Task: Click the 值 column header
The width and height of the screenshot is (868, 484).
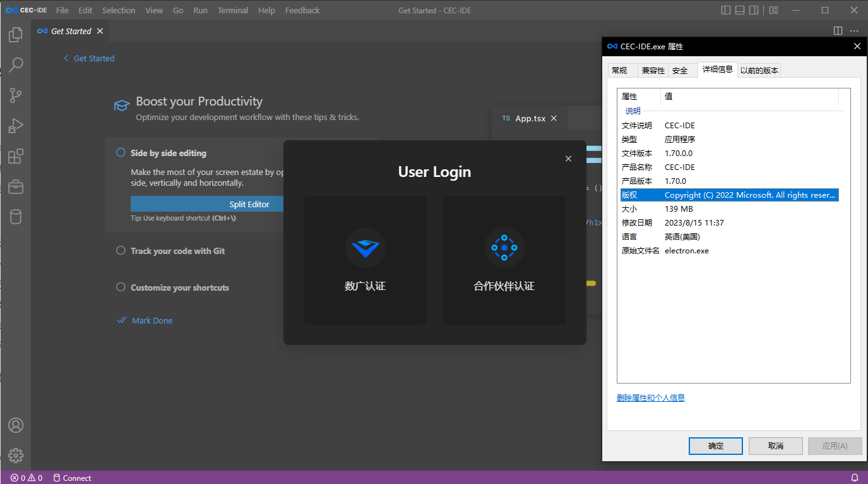Action: 750,97
